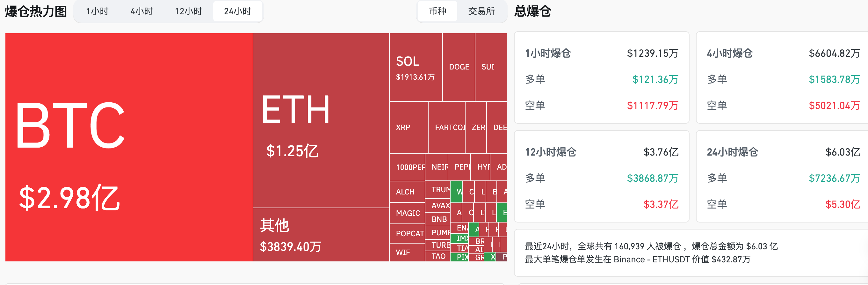Open the WIF heatmap tile
868x285 pixels.
(x=407, y=252)
